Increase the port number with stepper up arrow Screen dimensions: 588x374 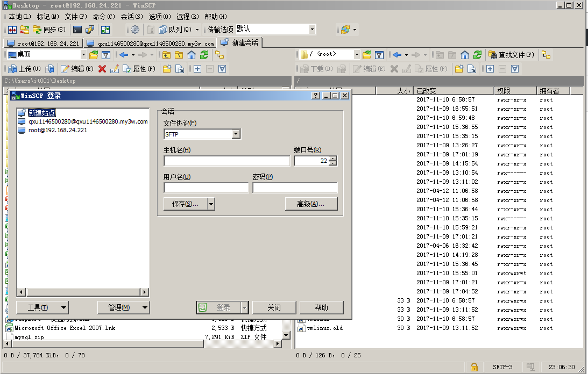pyautogui.click(x=333, y=159)
